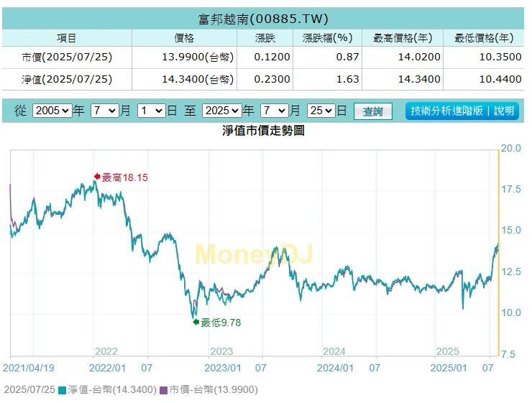The width and height of the screenshot is (532, 403).
Task: Click the 0.2300 change value
Action: pos(272,79)
